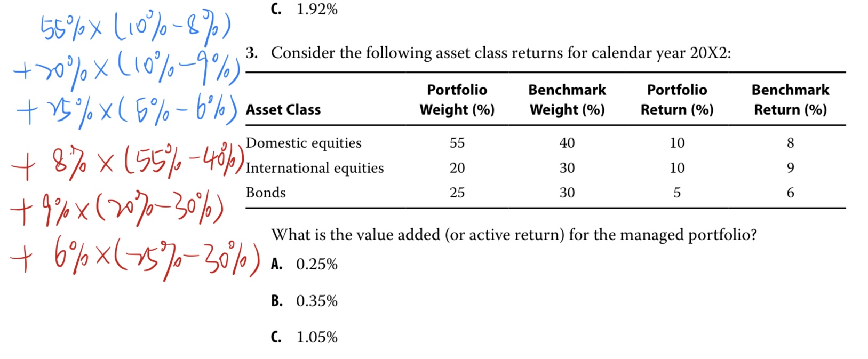
Task: Click the blue handwritten 55% × (10% − 8%) line
Action: point(136,28)
